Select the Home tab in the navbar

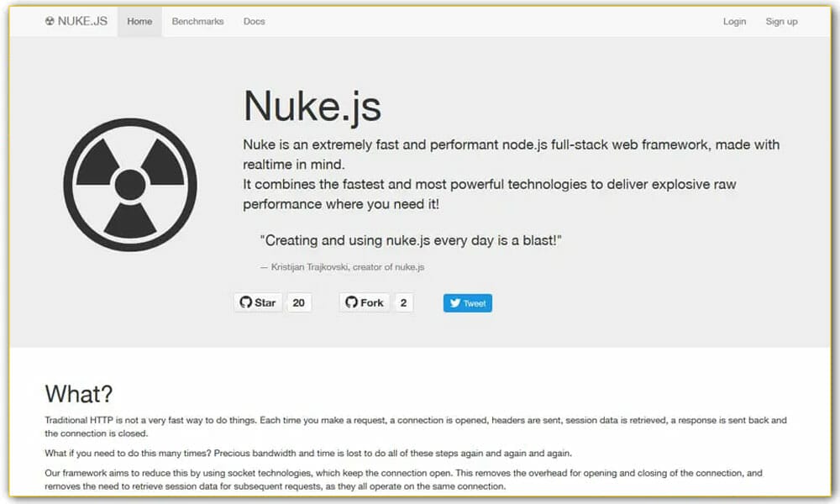139,21
